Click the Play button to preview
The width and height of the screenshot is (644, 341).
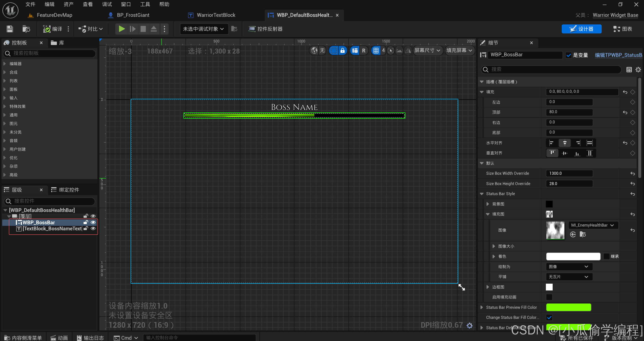tap(121, 29)
